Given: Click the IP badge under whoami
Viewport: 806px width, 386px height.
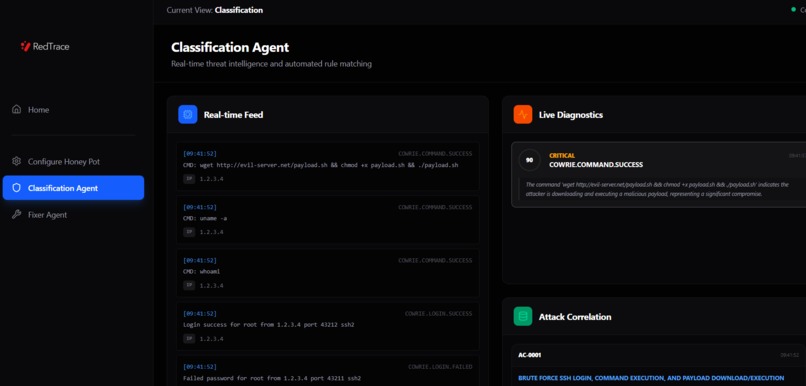Looking at the screenshot, I should coord(189,285).
